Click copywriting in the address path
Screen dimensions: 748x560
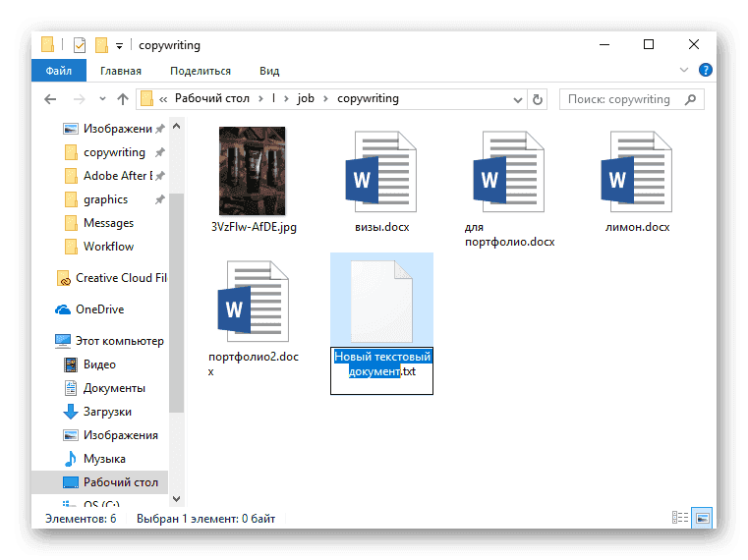pyautogui.click(x=368, y=98)
